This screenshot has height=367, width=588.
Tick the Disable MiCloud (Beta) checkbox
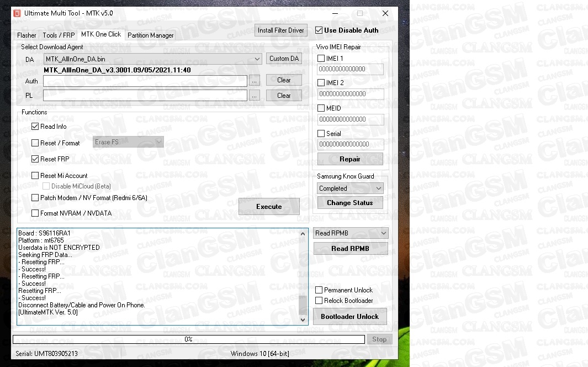coord(46,186)
